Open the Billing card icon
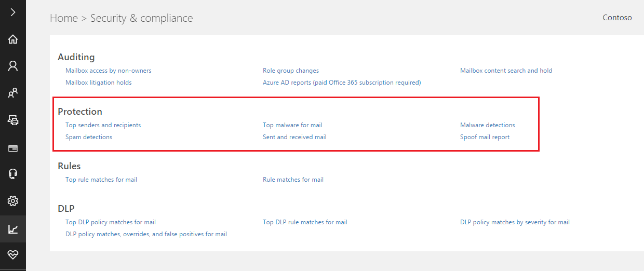 coord(13,148)
